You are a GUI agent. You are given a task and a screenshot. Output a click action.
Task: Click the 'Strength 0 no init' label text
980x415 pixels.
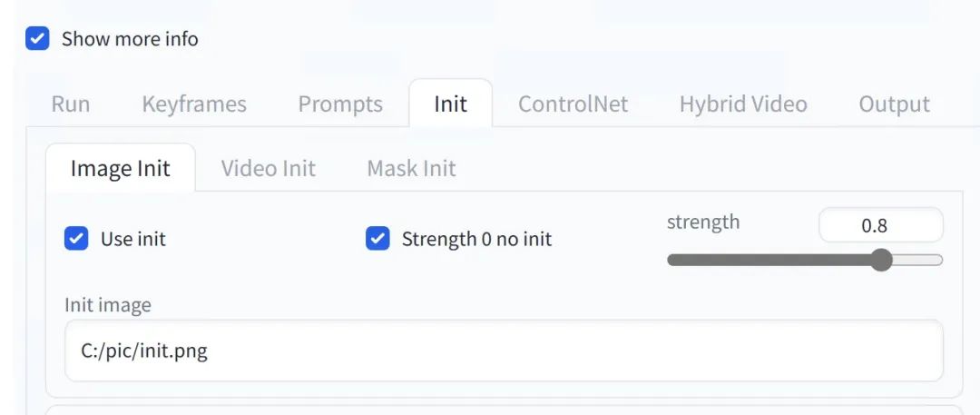coord(477,239)
